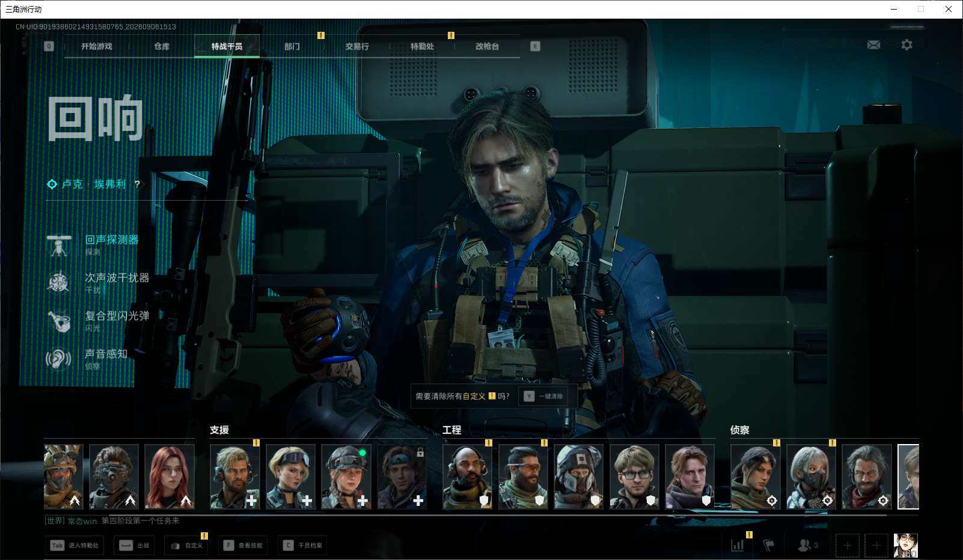Open the 改枪台 tab
963x560 pixels.
[x=487, y=46]
